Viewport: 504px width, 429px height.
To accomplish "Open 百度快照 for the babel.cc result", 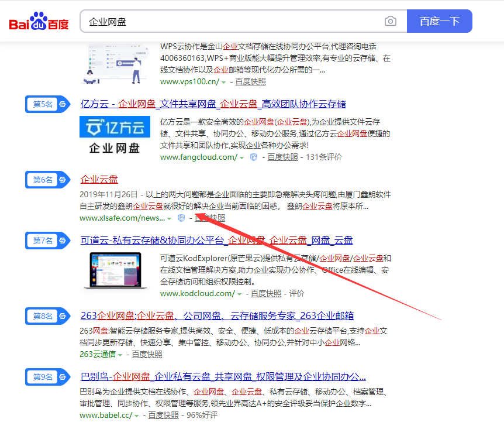I will click(x=163, y=415).
